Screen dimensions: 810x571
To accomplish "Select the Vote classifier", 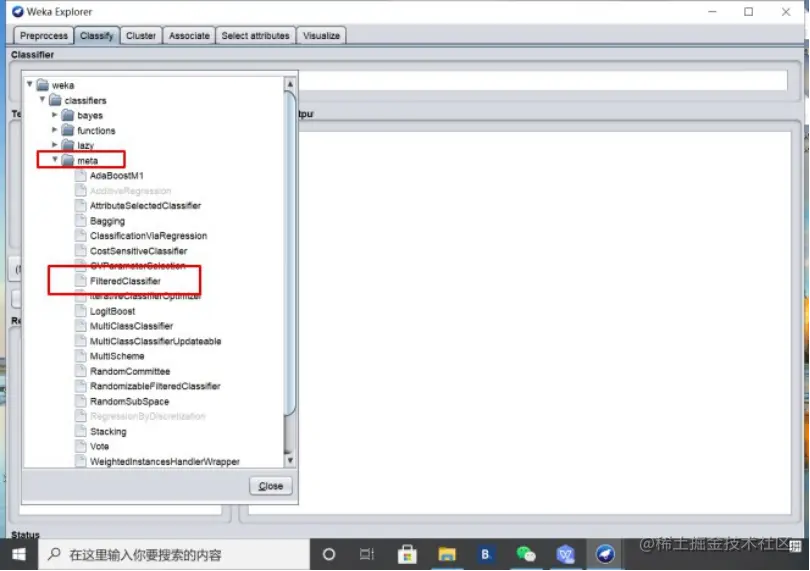I will [x=99, y=446].
